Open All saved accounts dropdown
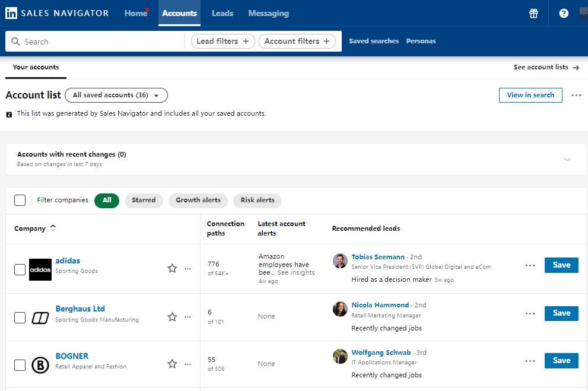The width and height of the screenshot is (588, 391). [116, 95]
